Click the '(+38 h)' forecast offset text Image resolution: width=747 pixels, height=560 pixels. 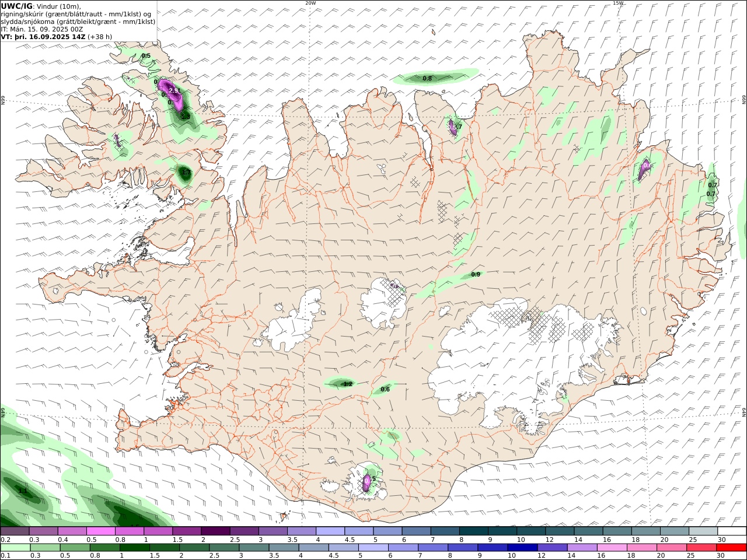[x=100, y=37]
